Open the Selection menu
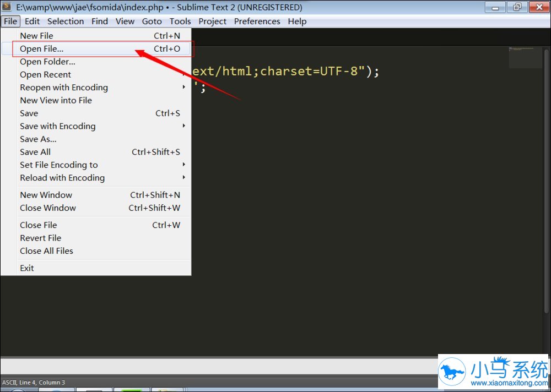 tap(66, 21)
